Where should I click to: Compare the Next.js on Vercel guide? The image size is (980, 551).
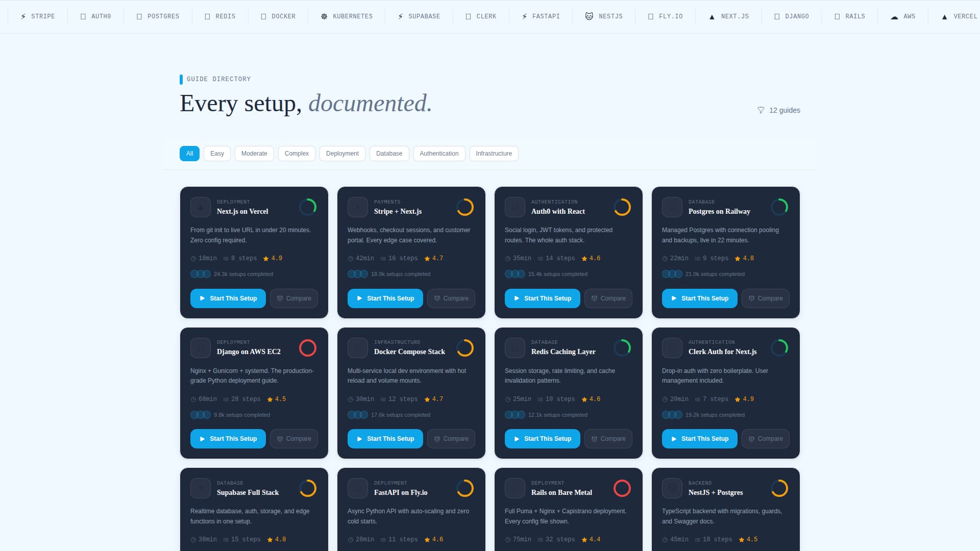coord(294,298)
